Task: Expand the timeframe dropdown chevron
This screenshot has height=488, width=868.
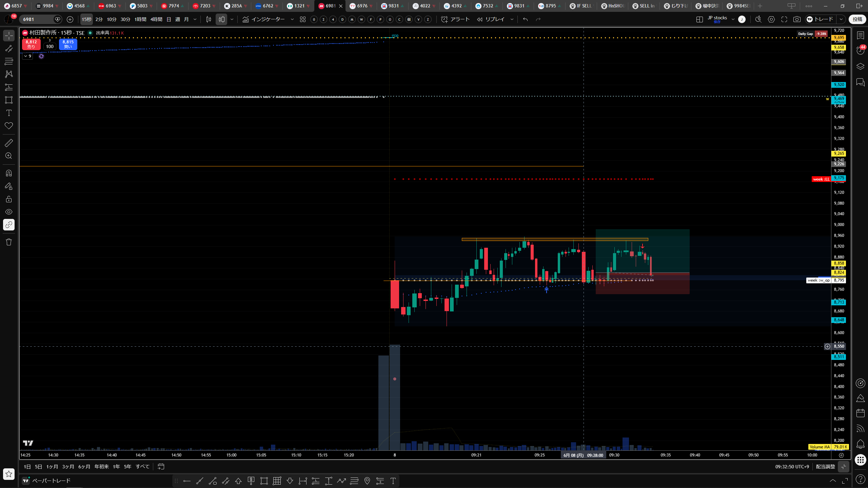Action: pos(195,19)
